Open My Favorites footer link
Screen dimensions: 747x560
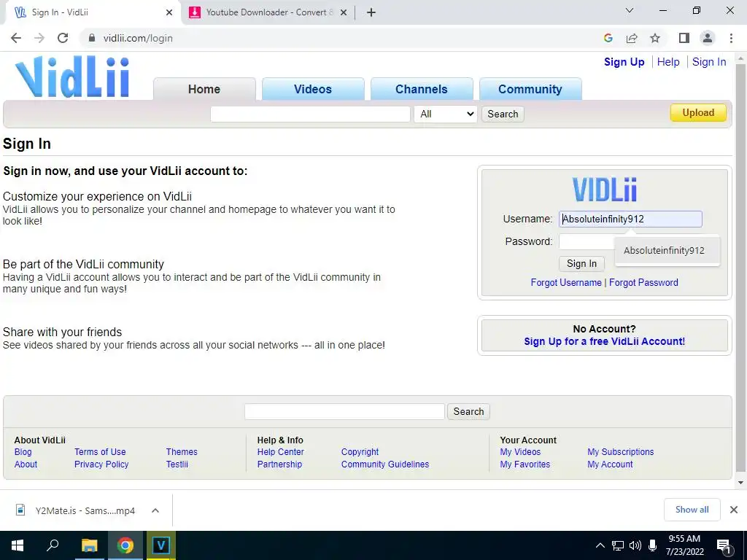(x=525, y=464)
